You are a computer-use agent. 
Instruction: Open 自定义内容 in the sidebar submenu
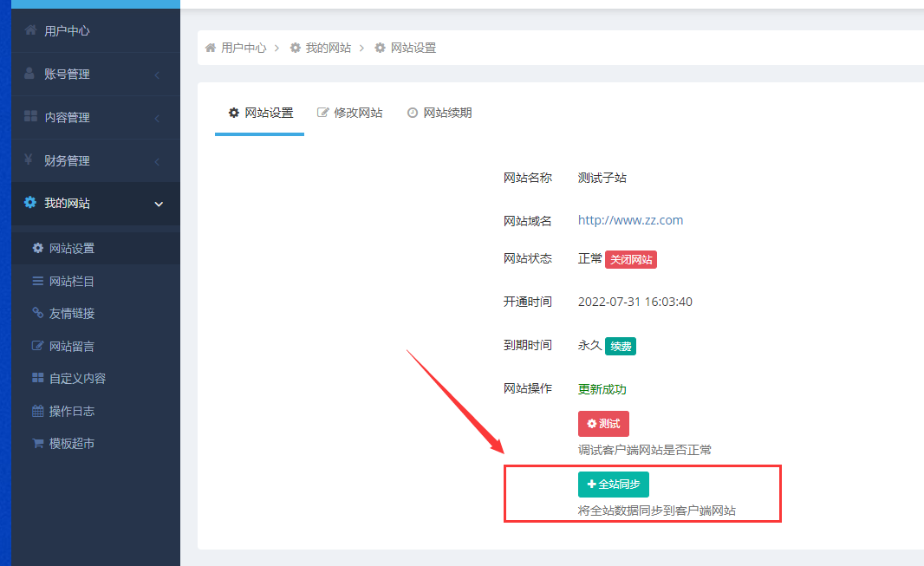95,378
